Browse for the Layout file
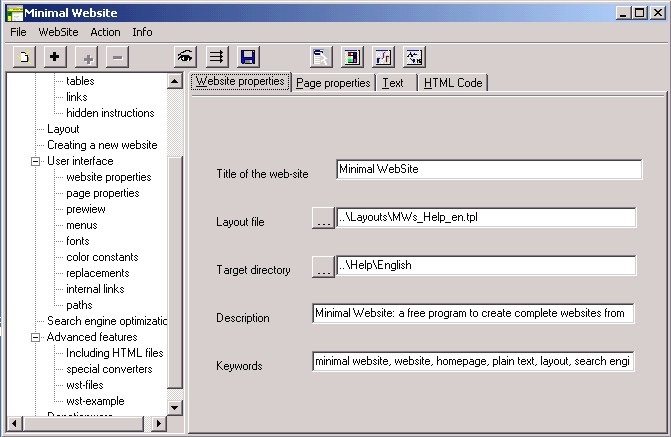The height and width of the screenshot is (437, 671). [x=322, y=219]
